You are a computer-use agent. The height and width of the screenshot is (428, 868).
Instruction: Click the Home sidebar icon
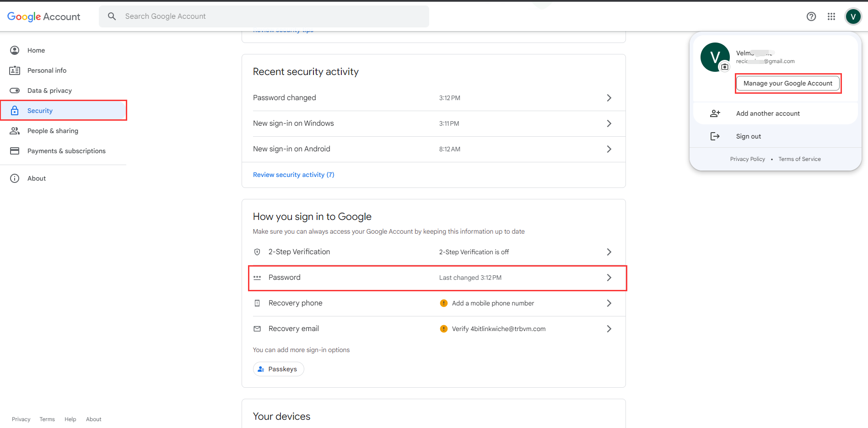tap(15, 50)
